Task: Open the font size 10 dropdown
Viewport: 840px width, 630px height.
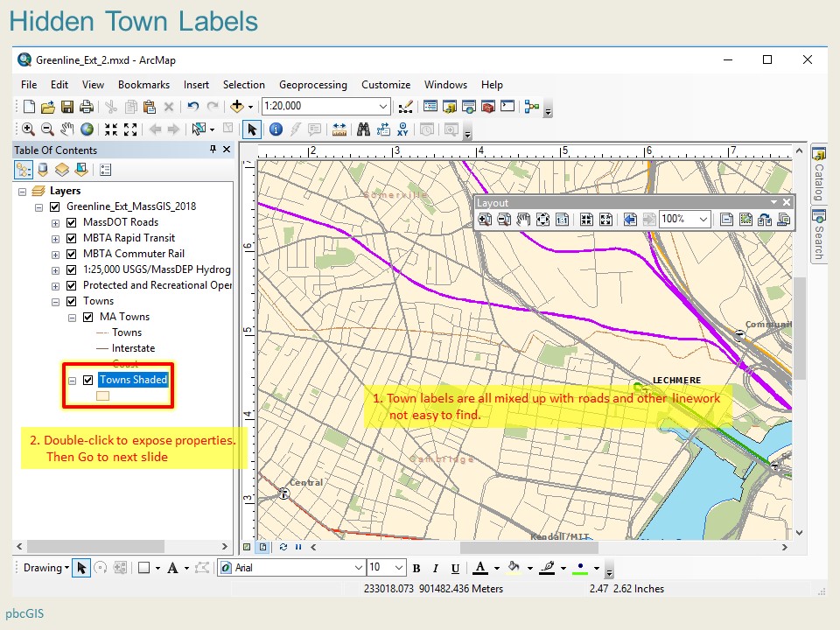Action: click(399, 567)
